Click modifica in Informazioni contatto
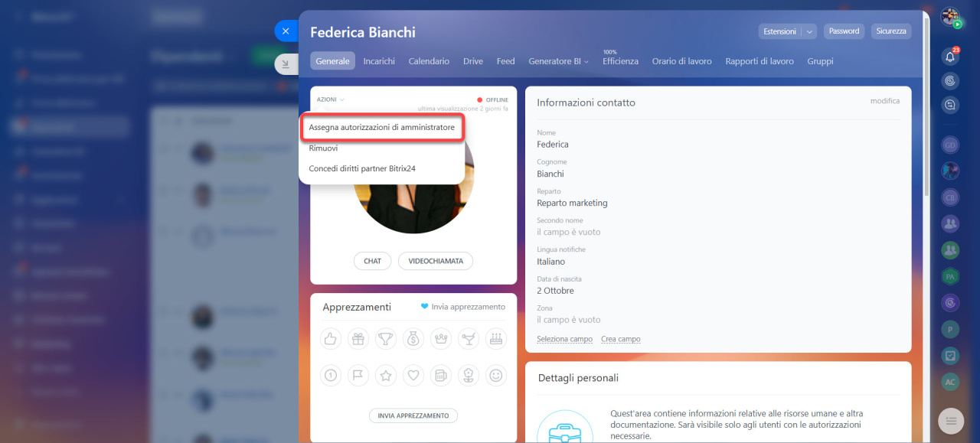980x443 pixels. pyautogui.click(x=885, y=101)
